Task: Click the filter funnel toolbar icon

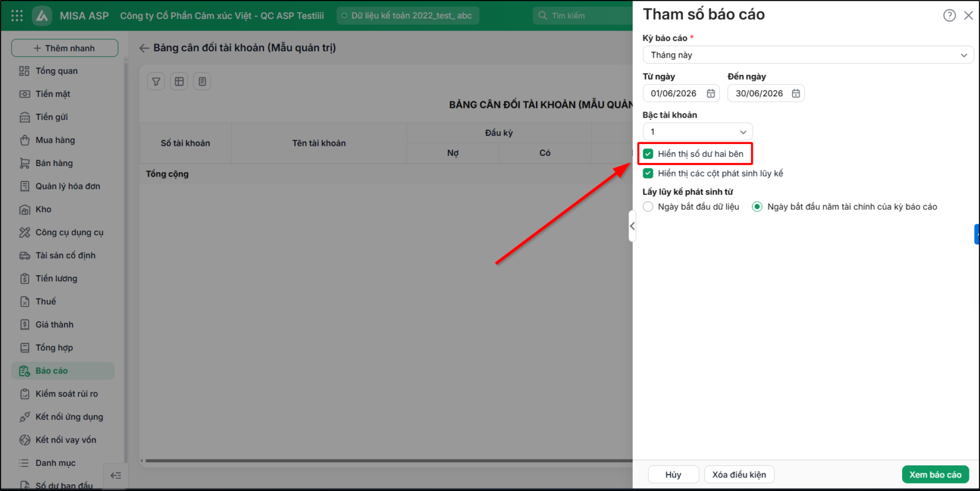Action: point(156,82)
